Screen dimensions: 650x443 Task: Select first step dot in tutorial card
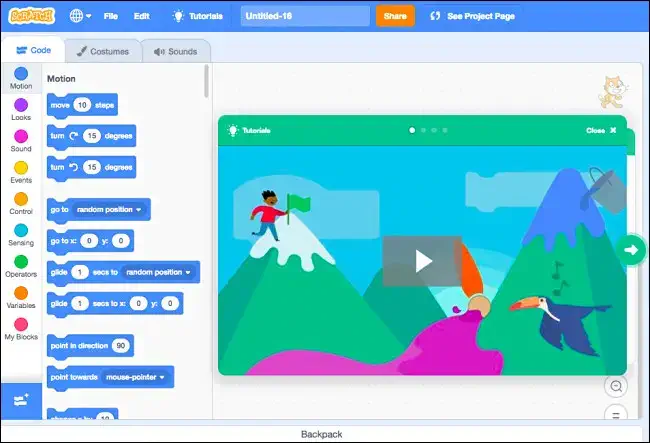(x=412, y=130)
